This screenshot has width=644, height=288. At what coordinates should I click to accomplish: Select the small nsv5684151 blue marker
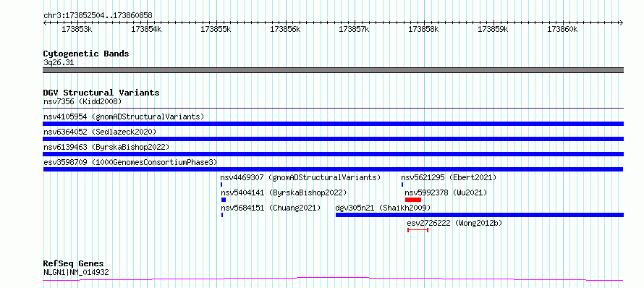pos(222,215)
